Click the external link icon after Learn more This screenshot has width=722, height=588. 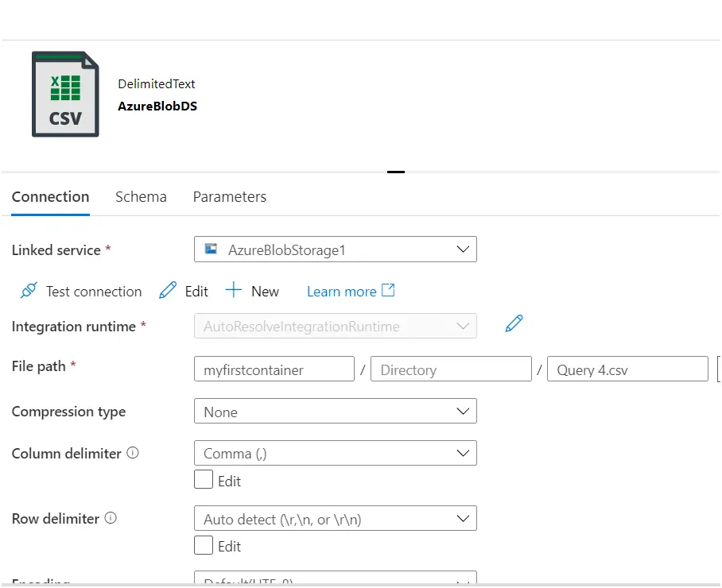[388, 290]
